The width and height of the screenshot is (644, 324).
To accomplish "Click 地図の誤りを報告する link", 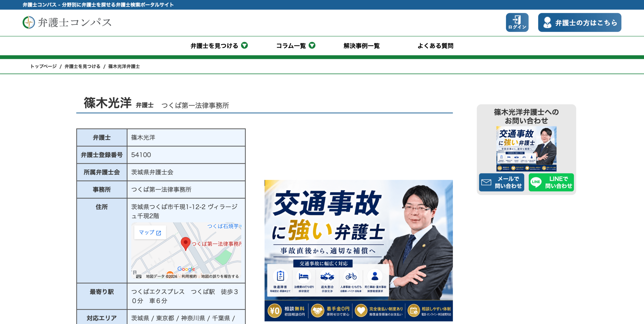I will [x=220, y=276].
